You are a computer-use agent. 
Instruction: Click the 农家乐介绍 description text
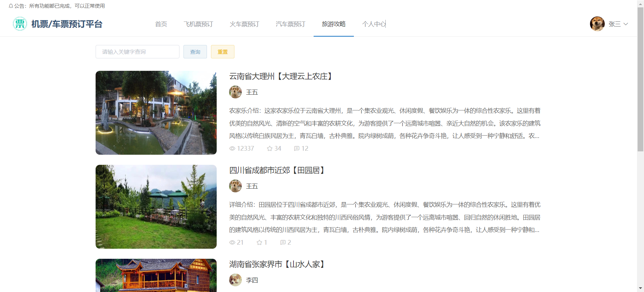385,123
